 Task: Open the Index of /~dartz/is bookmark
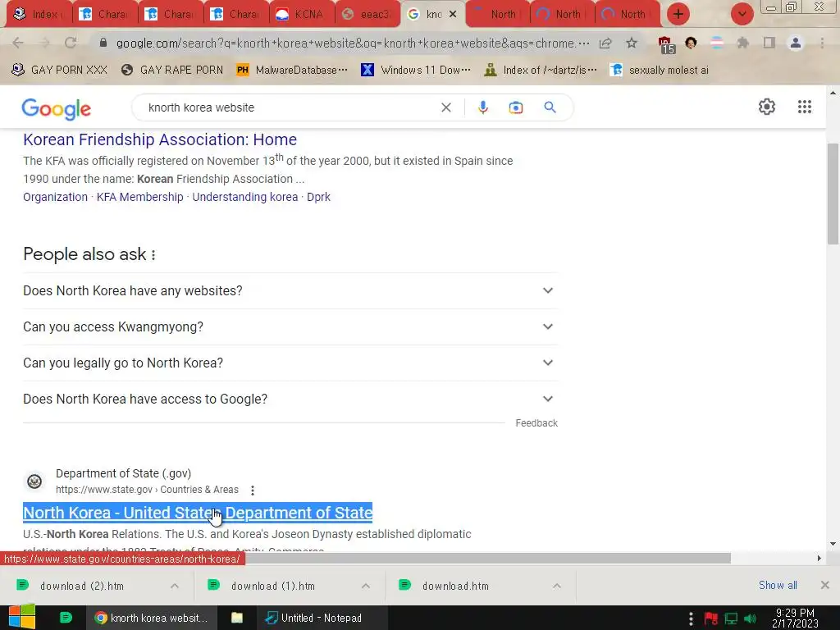[541, 71]
